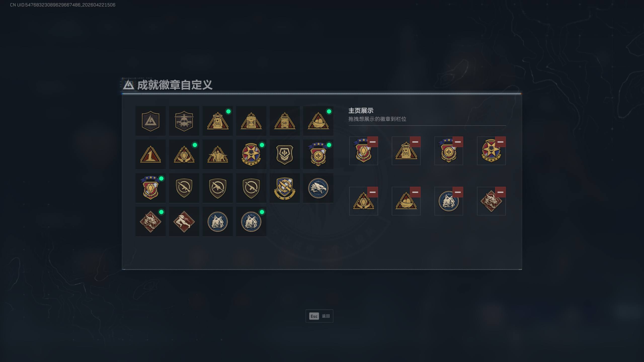Select the running figure diamond badge
This screenshot has height=362, width=644.
pos(184,221)
